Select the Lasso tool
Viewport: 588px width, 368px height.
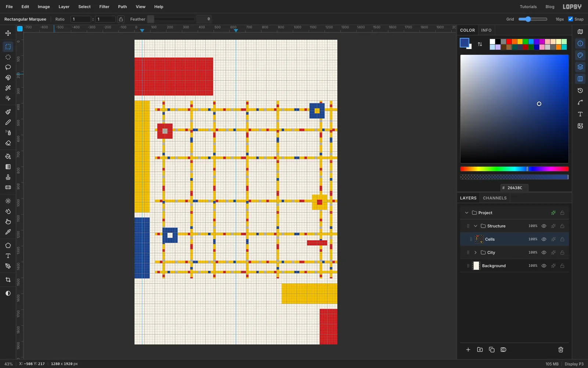(8, 67)
